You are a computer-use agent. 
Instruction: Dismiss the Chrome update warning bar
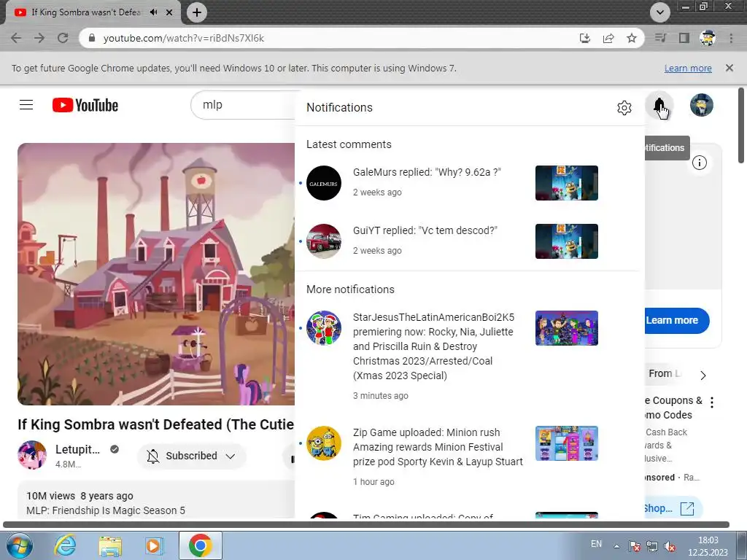click(x=729, y=68)
